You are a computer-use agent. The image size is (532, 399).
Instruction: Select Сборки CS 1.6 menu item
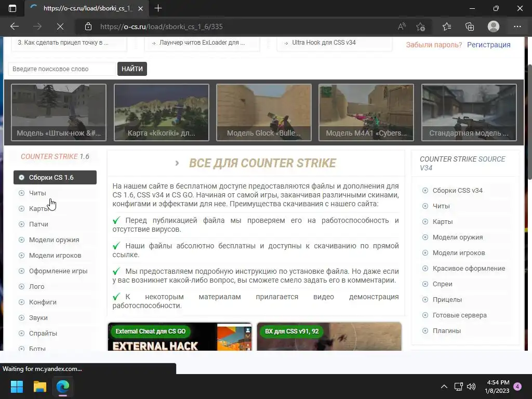pos(55,178)
